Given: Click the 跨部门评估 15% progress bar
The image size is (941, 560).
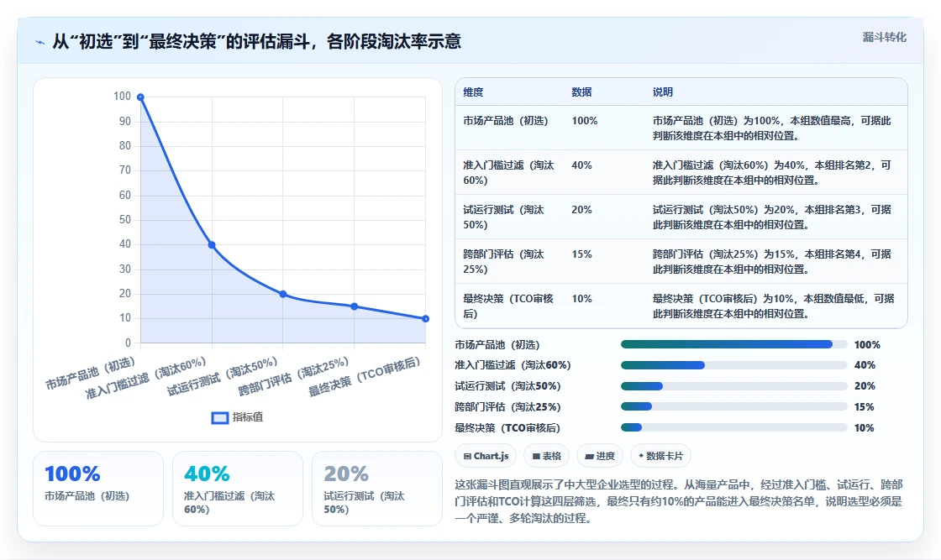Looking at the screenshot, I should click(x=734, y=406).
